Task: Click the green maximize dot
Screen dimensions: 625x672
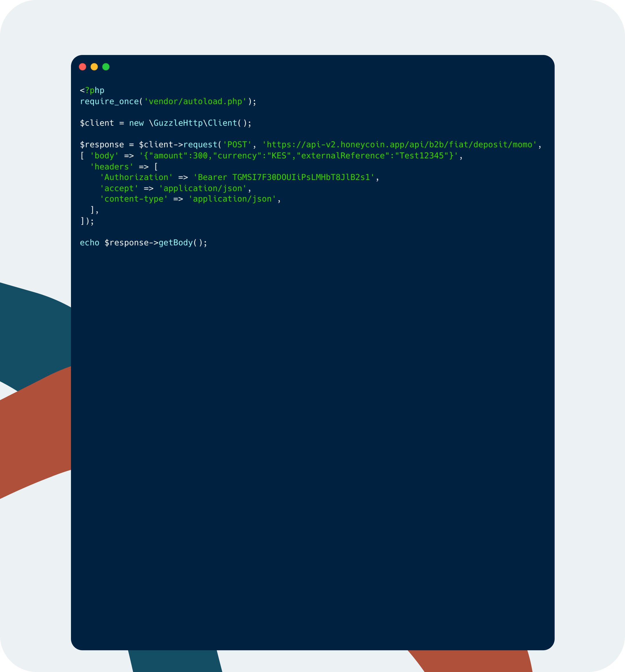Action: pyautogui.click(x=106, y=67)
